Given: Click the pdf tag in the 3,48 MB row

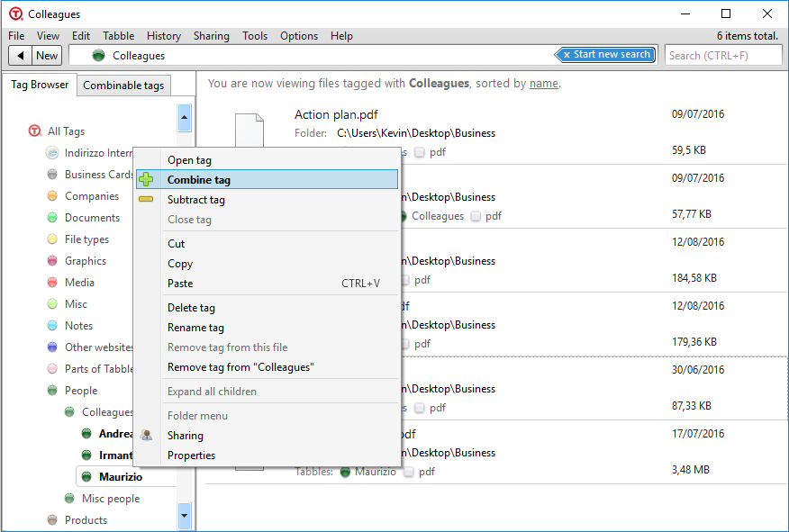Looking at the screenshot, I should (420, 472).
